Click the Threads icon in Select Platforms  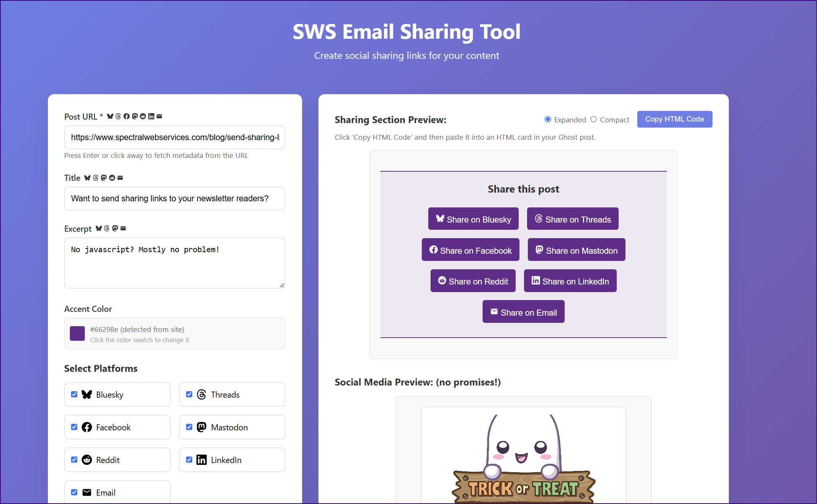[201, 395]
